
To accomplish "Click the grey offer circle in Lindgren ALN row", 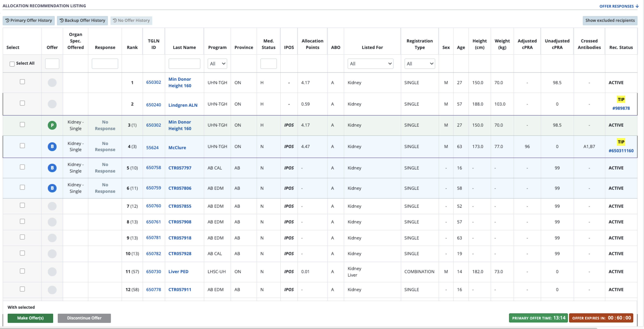I will (52, 104).
